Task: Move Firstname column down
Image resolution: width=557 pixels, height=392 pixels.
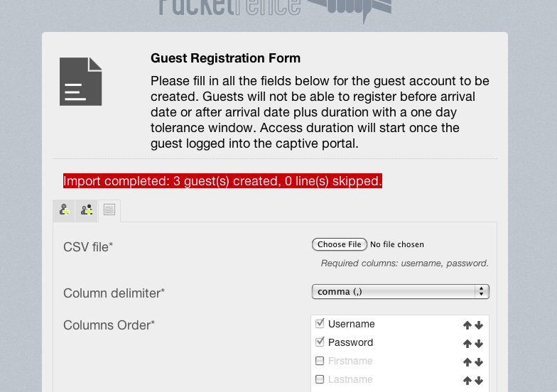Action: (479, 362)
